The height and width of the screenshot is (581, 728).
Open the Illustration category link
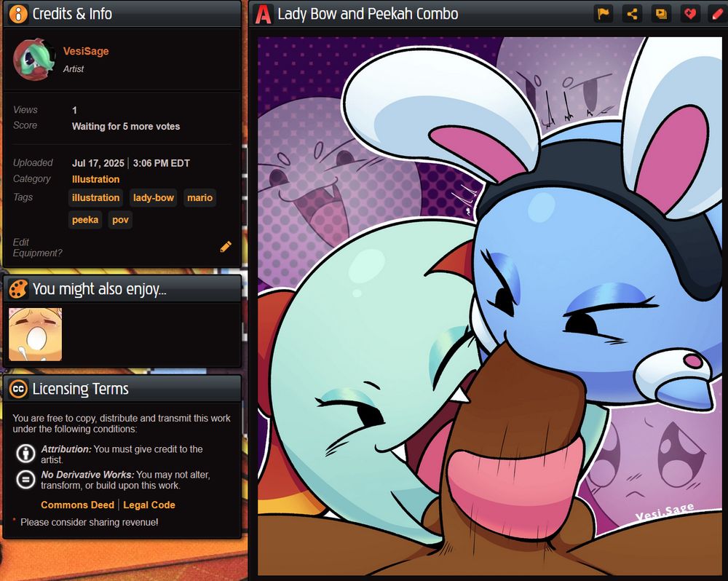[x=95, y=179]
